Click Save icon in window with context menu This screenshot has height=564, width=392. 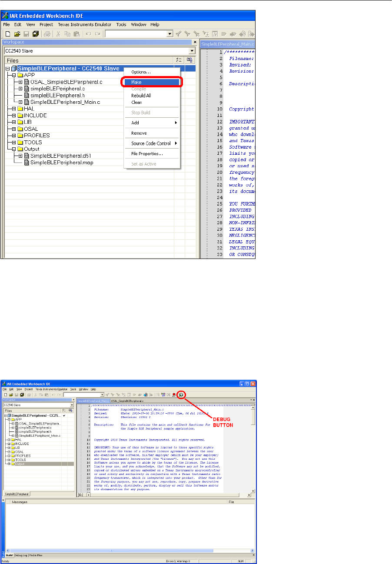point(26,33)
